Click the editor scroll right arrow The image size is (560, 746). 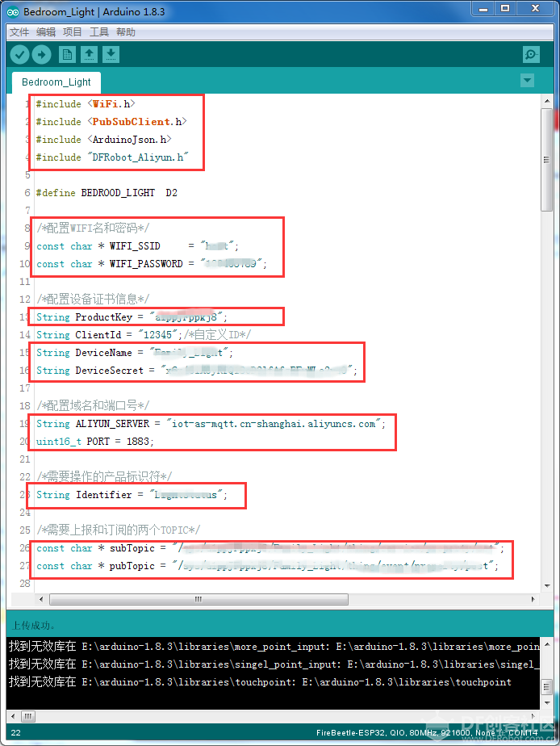pyautogui.click(x=533, y=599)
